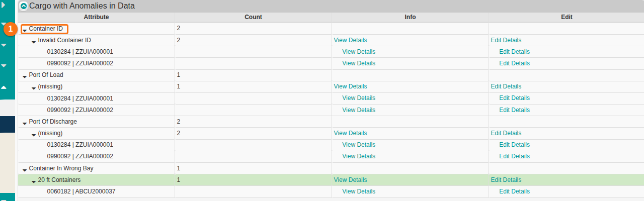
Task: Click the count value in Port Of Load row
Action: pyautogui.click(x=179, y=75)
